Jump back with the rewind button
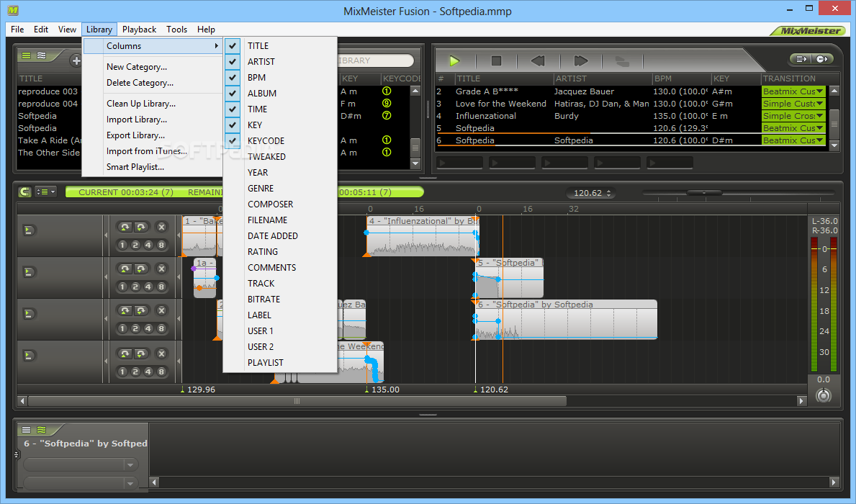 [539, 60]
